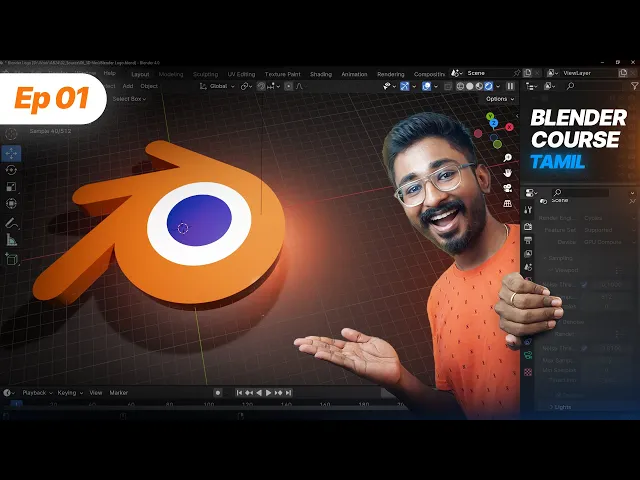640x480 pixels.
Task: Open the View Layer properties tab
Action: point(528,253)
